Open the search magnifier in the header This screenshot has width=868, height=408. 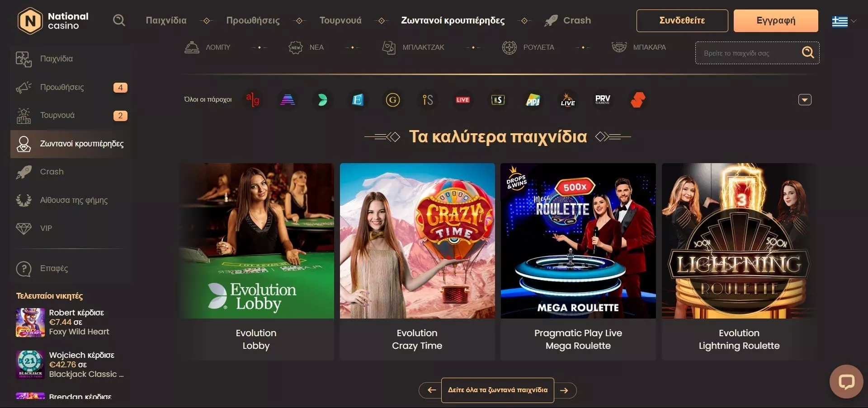pyautogui.click(x=119, y=20)
